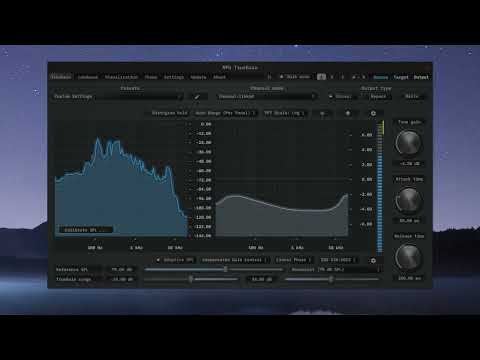The height and width of the screenshot is (360, 480).
Task: Select preset slot A
Action: (x=321, y=77)
